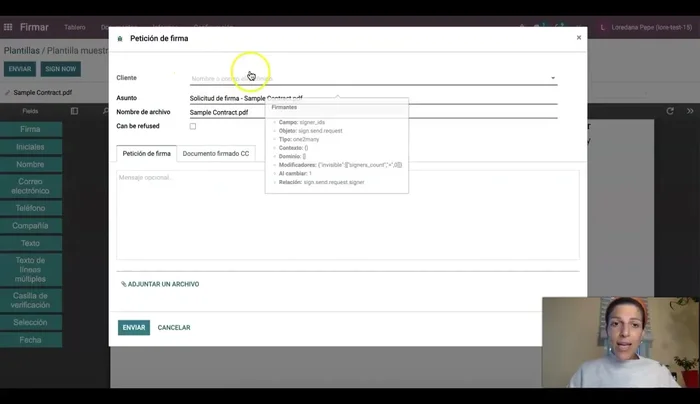Click the Asunto text field
Image resolution: width=700 pixels, height=404 pixels.
pos(372,99)
